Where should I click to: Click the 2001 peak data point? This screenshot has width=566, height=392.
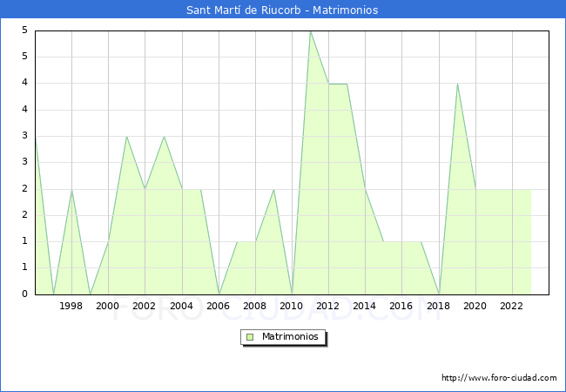tap(126, 137)
